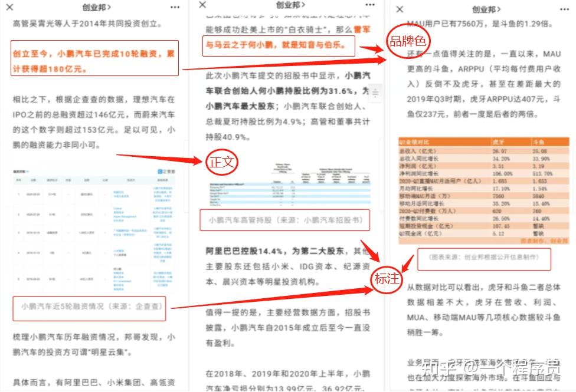Open more options (…) on the right screen
The width and height of the screenshot is (576, 392).
coord(565,9)
